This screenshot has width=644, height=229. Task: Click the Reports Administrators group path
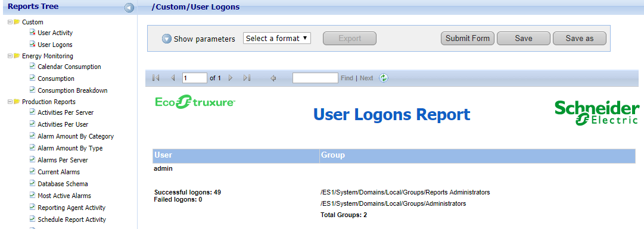405,192
